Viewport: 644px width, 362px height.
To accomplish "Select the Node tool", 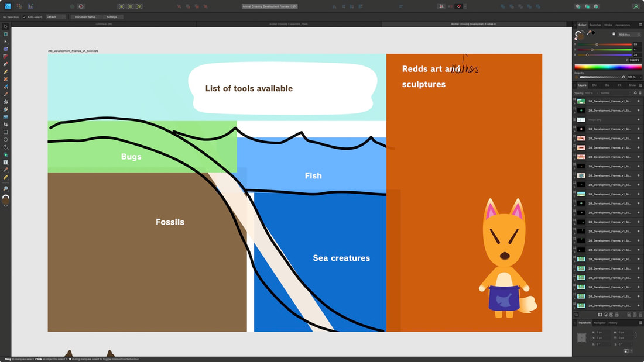I will click(6, 42).
